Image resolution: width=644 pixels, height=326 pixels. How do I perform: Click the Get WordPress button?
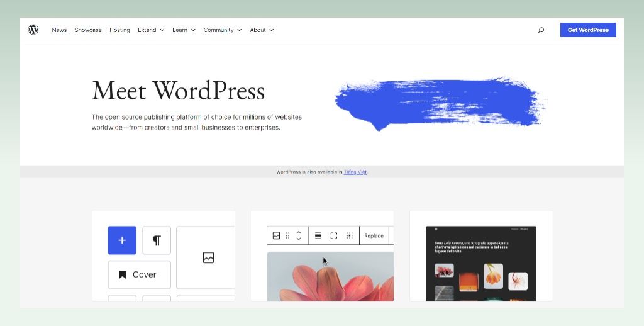point(588,30)
